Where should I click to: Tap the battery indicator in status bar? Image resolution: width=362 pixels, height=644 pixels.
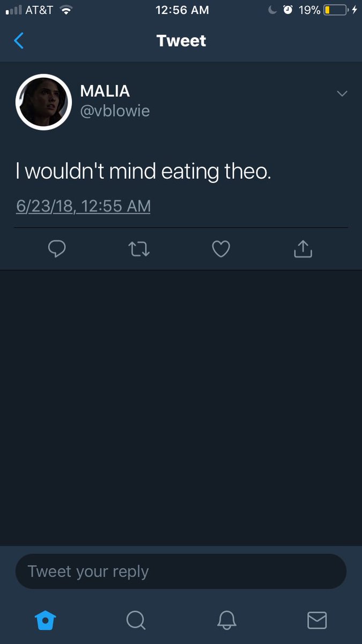(335, 10)
